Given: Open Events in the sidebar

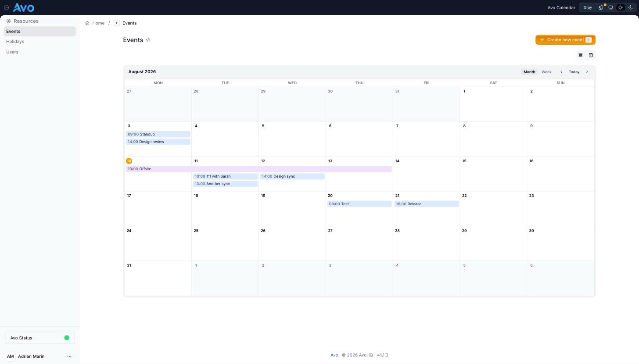Looking at the screenshot, I should click(x=39, y=31).
